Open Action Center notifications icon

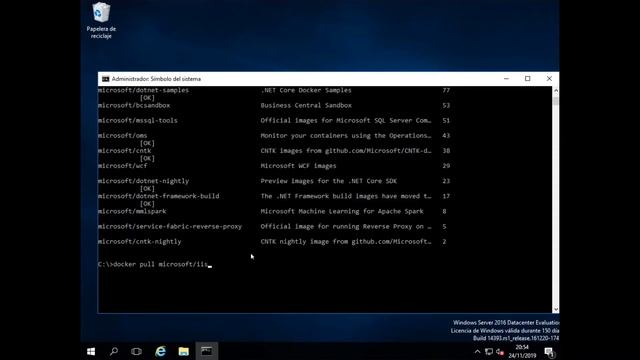click(x=549, y=352)
